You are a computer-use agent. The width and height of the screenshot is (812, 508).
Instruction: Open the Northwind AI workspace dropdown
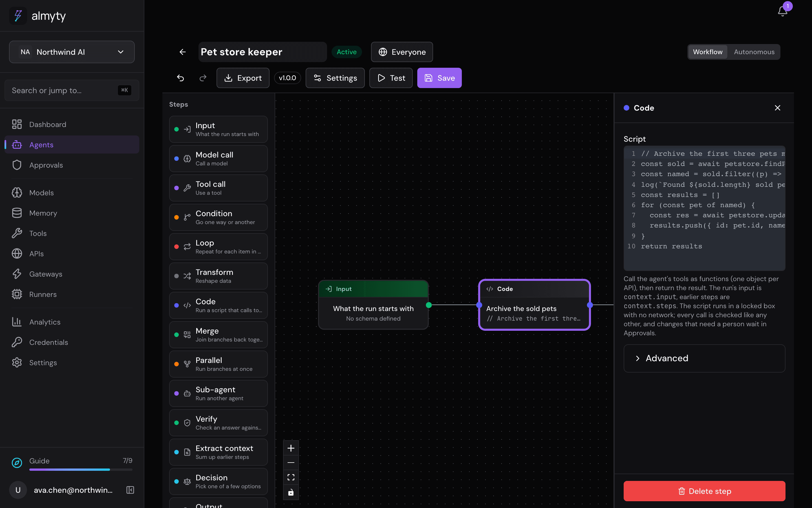(72, 52)
